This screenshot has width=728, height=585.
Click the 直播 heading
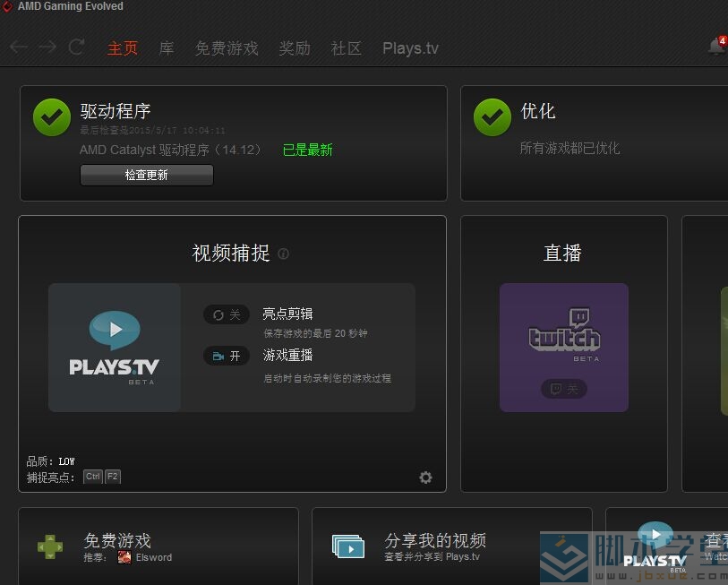point(562,254)
